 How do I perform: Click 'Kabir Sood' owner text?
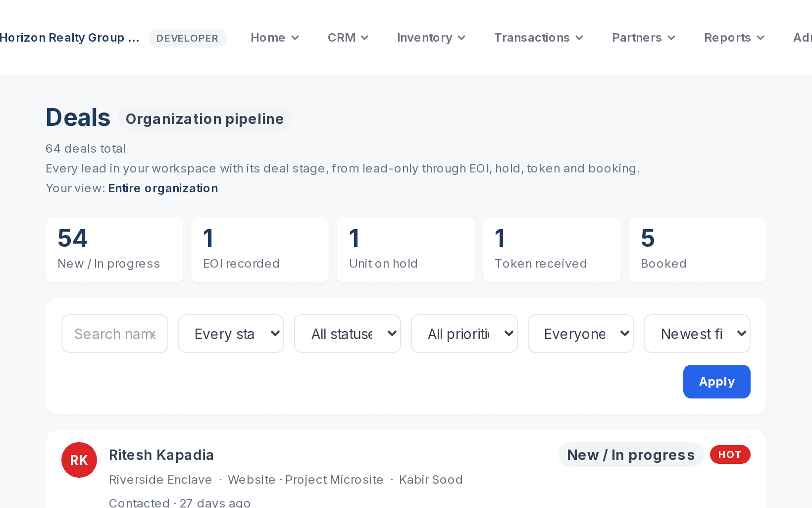[x=431, y=480]
